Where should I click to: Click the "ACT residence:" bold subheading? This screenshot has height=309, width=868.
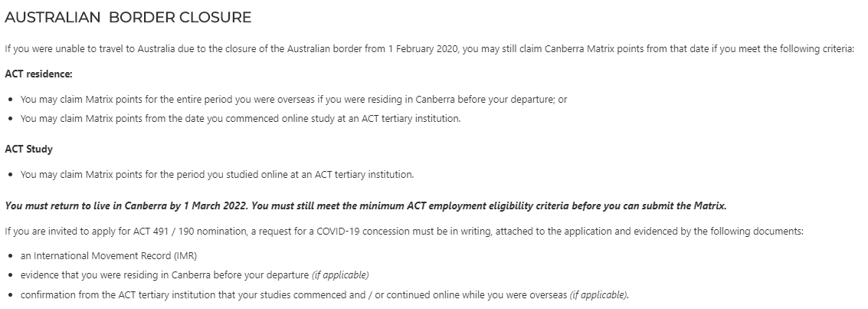(38, 74)
